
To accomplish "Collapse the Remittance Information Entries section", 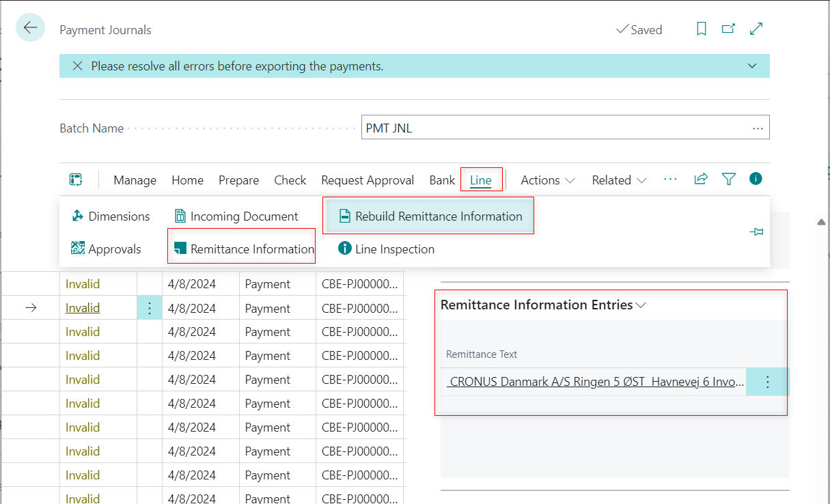I will [x=640, y=305].
